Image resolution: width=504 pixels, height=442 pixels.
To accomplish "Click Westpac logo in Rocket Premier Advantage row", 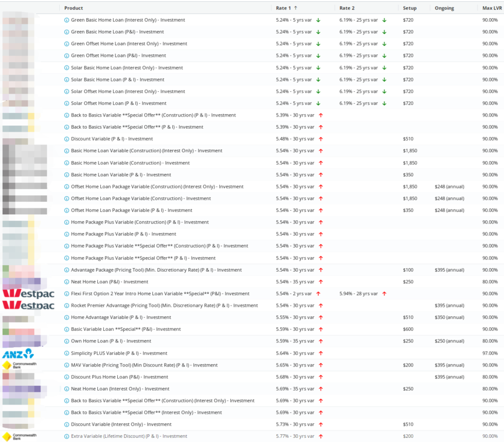I will pyautogui.click(x=29, y=305).
